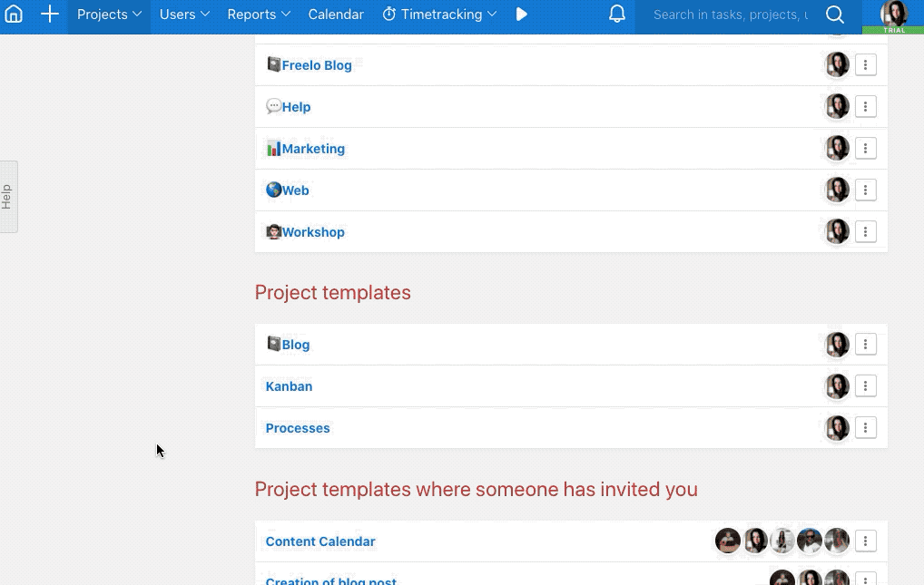
Task: Open the Reports dropdown
Action: [x=259, y=15]
